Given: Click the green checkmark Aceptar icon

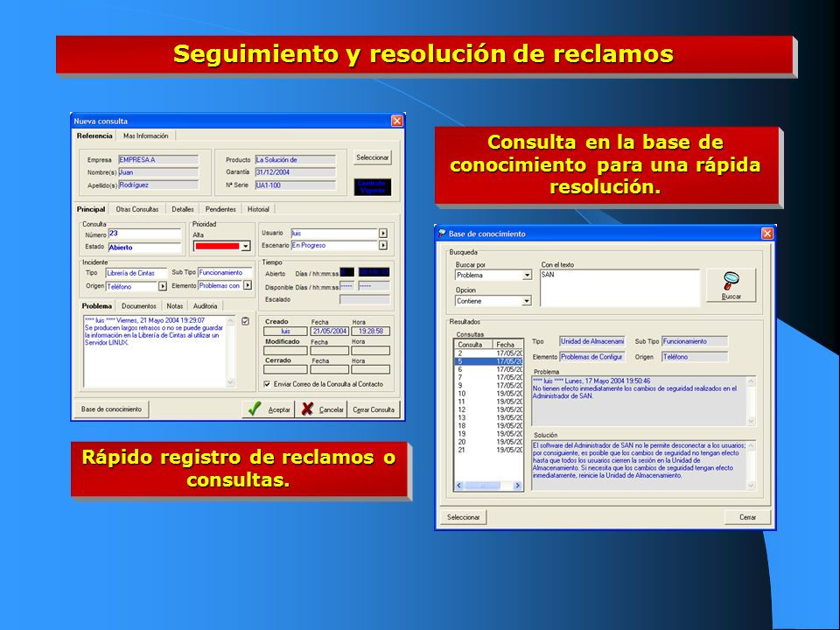Looking at the screenshot, I should (x=255, y=409).
